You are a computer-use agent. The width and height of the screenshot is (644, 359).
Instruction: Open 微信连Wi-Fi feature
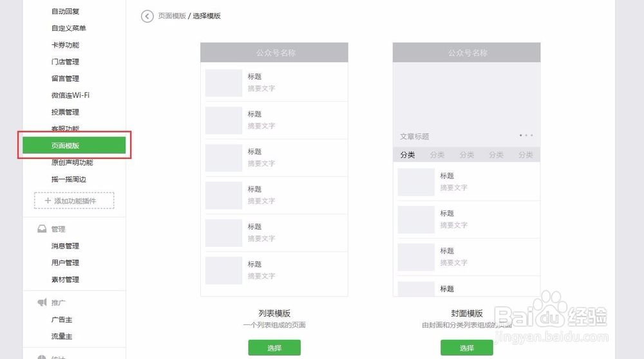coord(70,95)
